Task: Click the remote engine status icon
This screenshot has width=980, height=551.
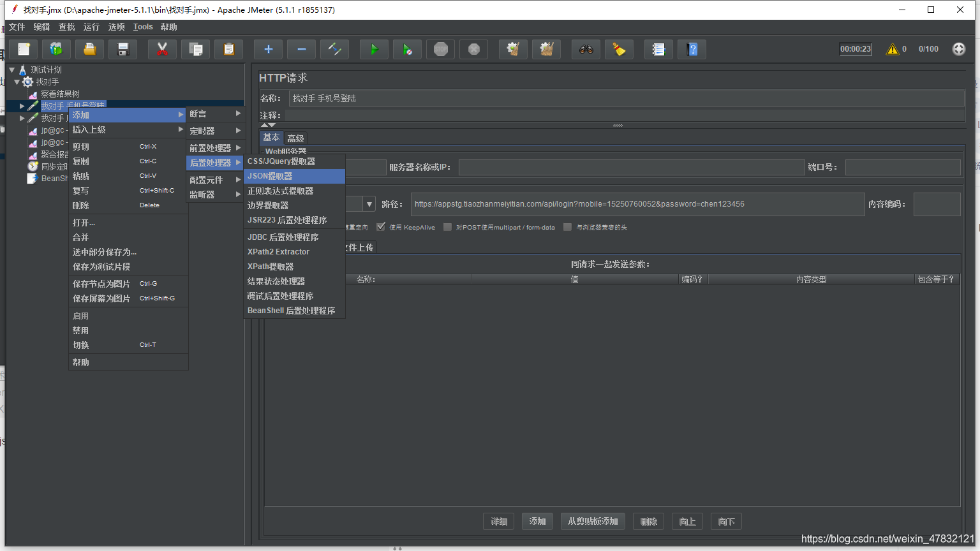Action: 958,49
